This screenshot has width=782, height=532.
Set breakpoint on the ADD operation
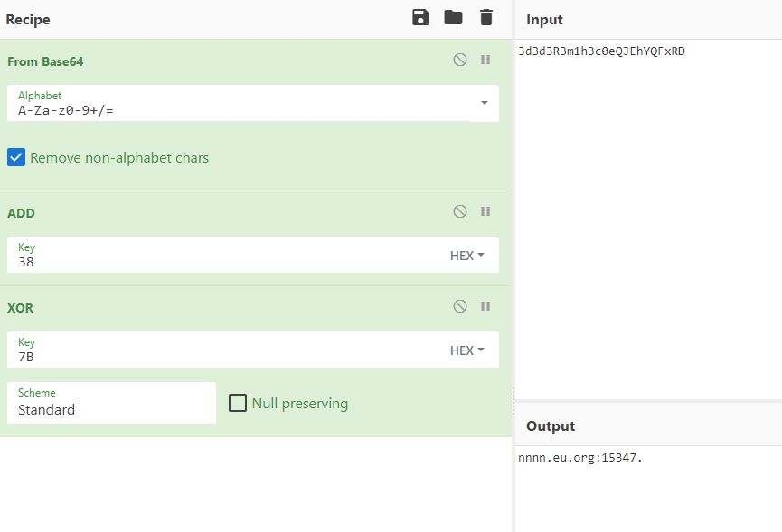485,211
